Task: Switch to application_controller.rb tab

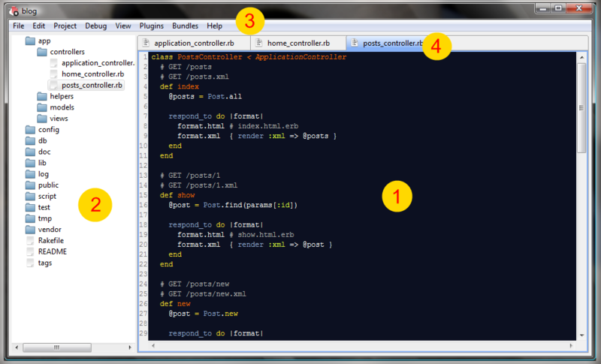Action: click(194, 43)
